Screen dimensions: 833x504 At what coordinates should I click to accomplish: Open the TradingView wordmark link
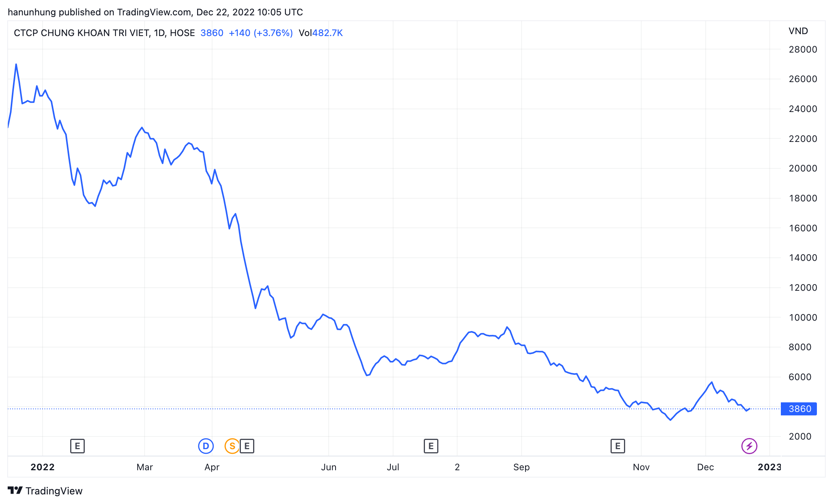coord(54,491)
